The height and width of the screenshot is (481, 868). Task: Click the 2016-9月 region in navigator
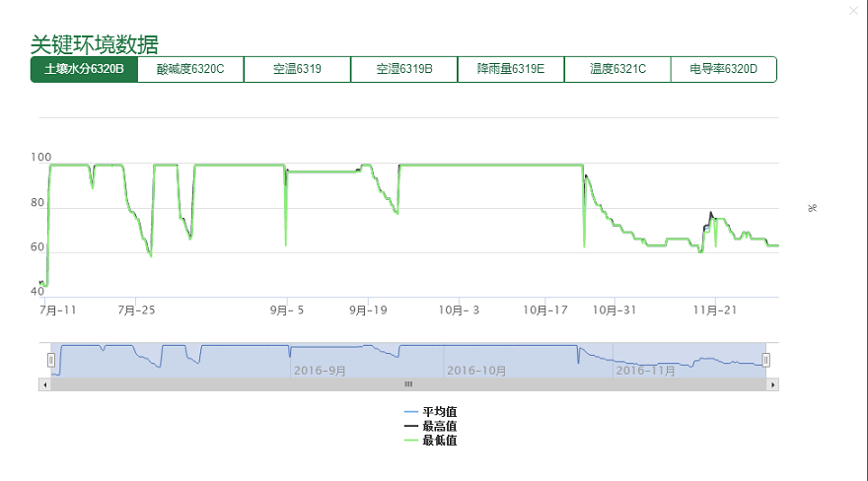coord(321,371)
